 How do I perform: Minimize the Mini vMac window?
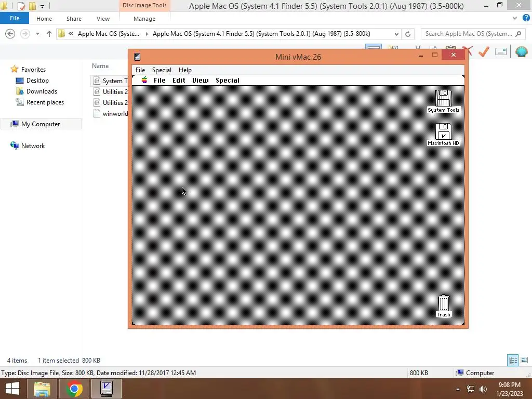click(421, 55)
